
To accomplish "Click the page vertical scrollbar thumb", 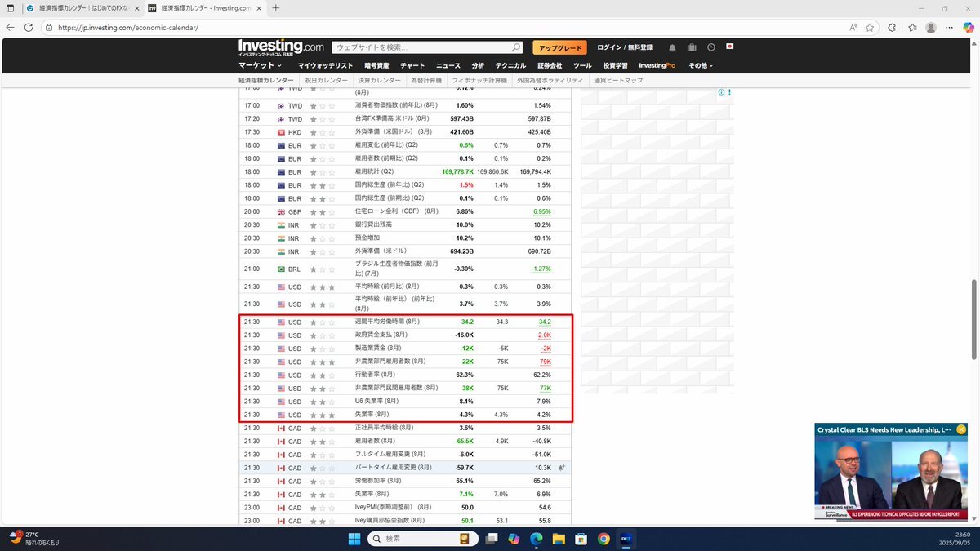I will tap(973, 320).
